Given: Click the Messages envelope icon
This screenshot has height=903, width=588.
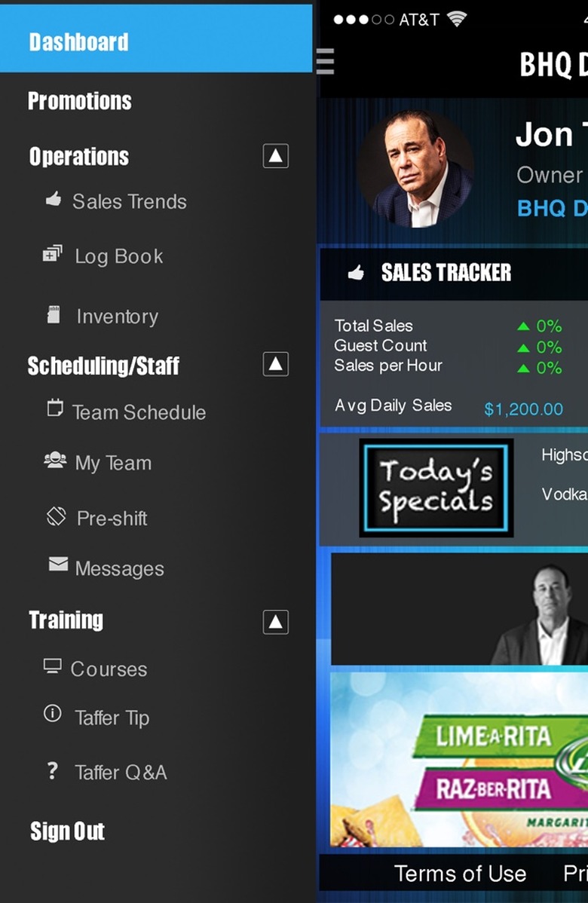Looking at the screenshot, I should tap(58, 564).
